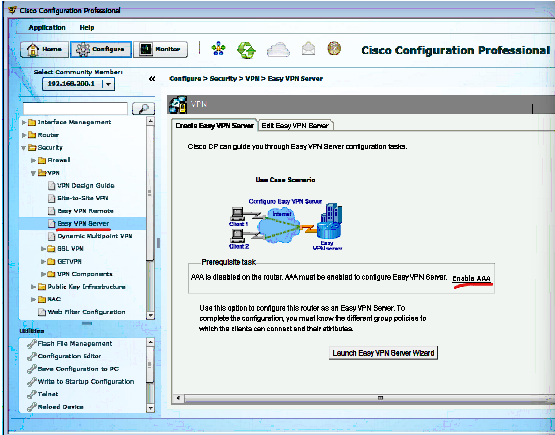Select Easy VPN Remote in tree
The height and width of the screenshot is (435, 555).
coord(81,211)
